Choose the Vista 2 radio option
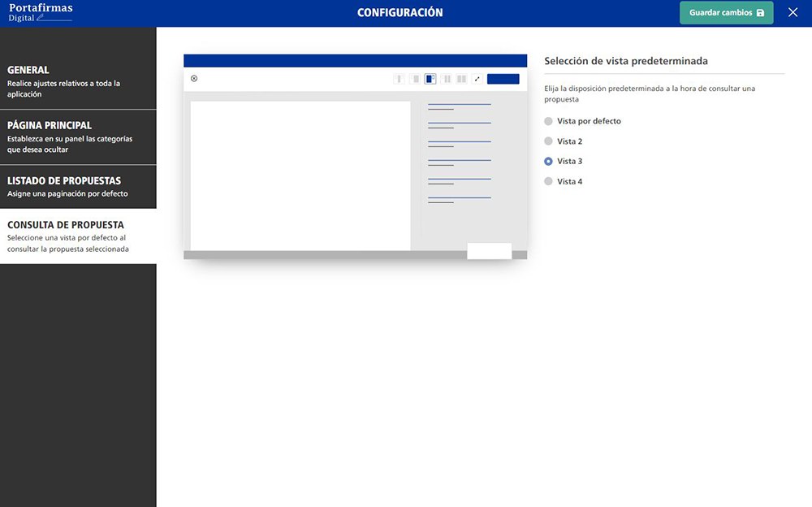The height and width of the screenshot is (507, 812). [549, 141]
